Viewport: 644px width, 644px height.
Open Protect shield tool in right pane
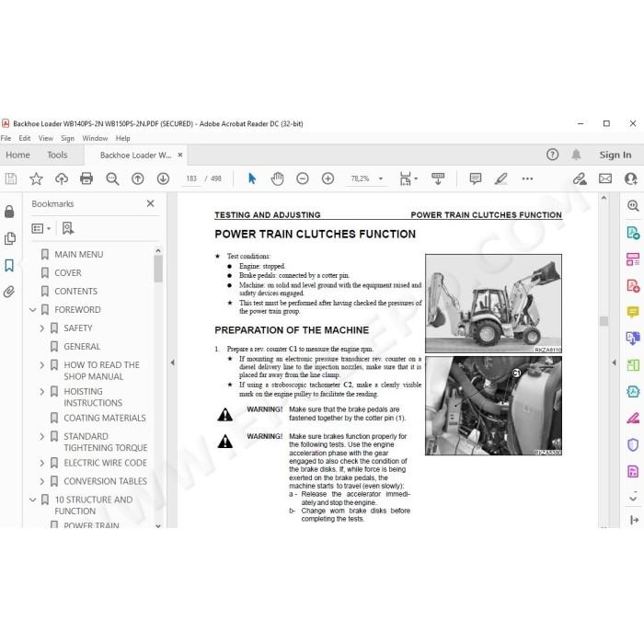coord(633,444)
